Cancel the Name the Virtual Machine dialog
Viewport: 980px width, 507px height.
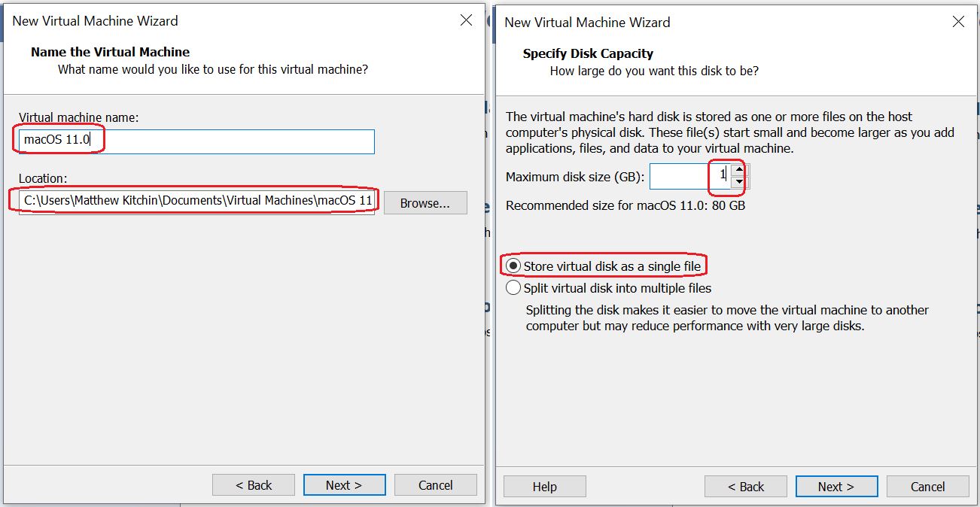click(435, 485)
